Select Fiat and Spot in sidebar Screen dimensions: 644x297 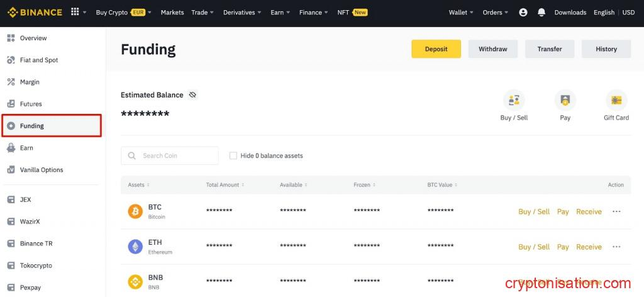point(39,60)
